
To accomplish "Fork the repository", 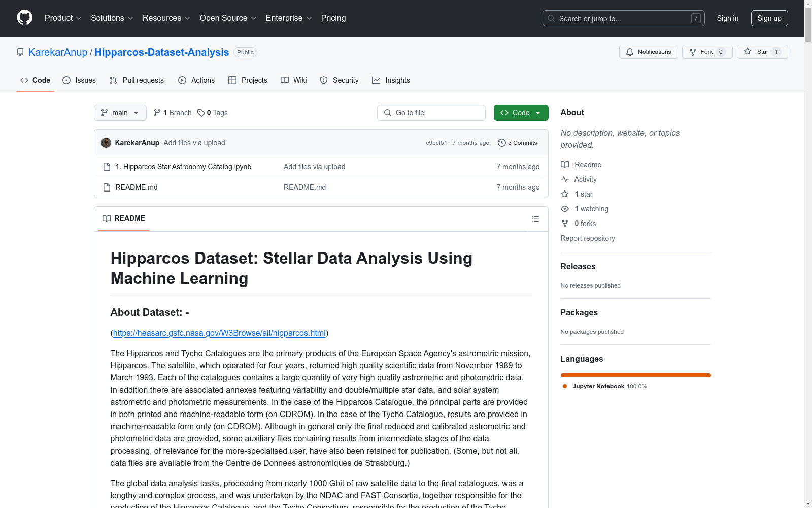I will pos(707,52).
